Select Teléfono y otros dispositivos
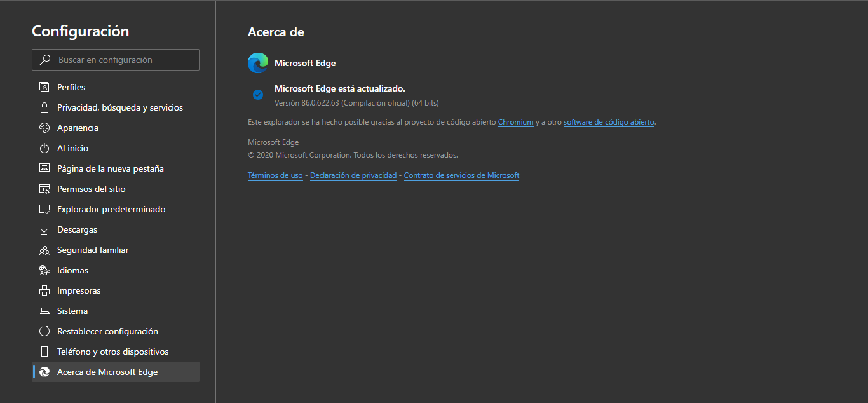Image resolution: width=868 pixels, height=403 pixels. [x=116, y=352]
